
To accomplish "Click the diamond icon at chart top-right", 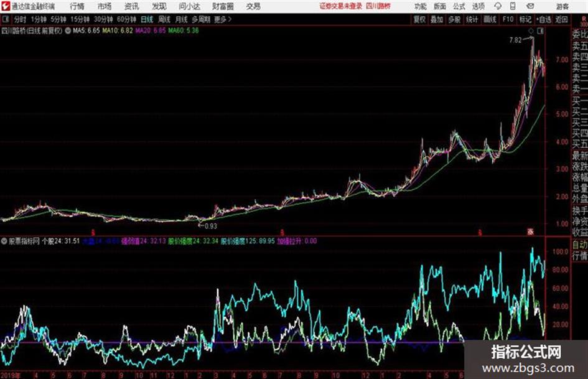I will coord(531,31).
